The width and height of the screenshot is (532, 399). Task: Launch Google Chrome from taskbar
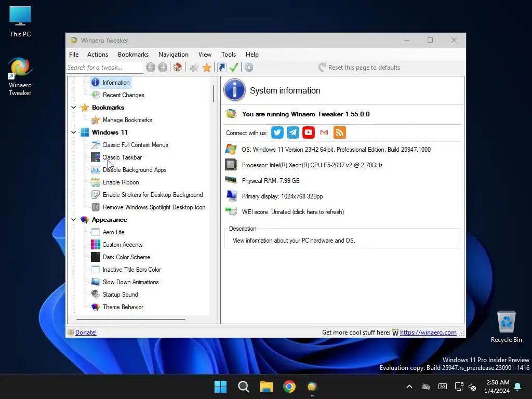[289, 387]
